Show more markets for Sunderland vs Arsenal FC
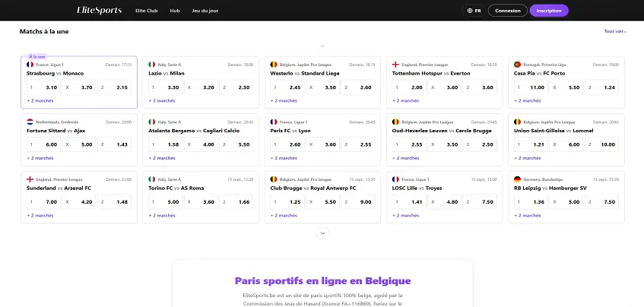Image resolution: width=644 pixels, height=307 pixels. pos(40,216)
